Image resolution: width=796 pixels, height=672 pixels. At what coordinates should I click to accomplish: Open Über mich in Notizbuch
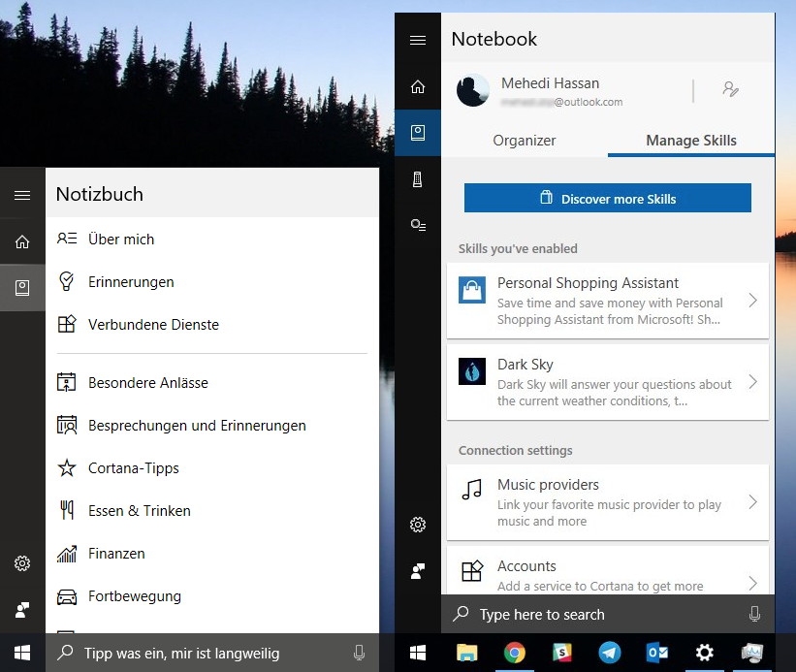coord(212,240)
